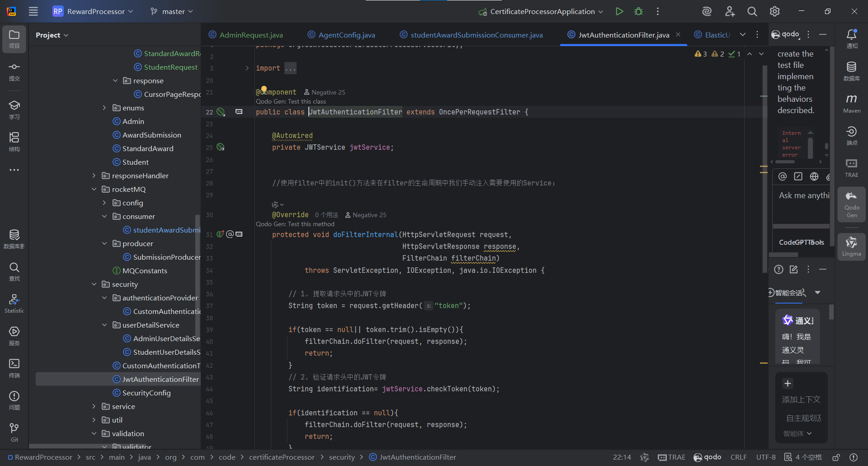Viewport: 868px width, 466px height.
Task: Open new chat edit icon in Lingma panel
Action: pos(793,270)
